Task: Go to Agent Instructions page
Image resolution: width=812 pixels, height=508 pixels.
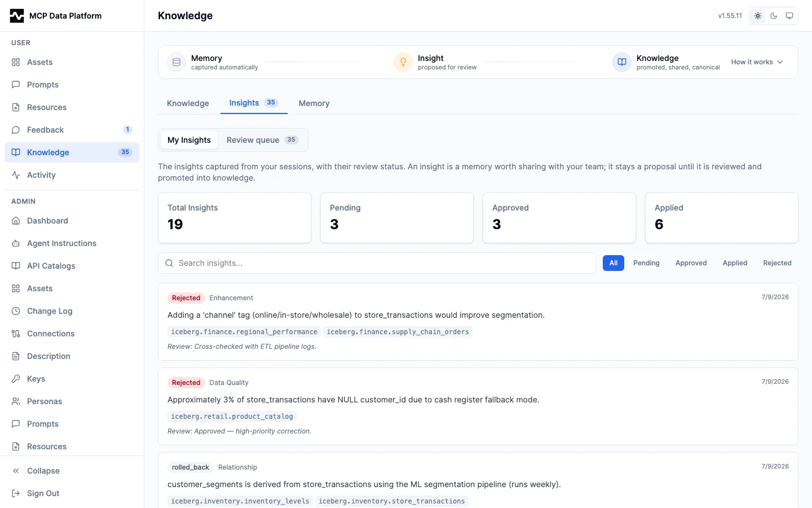Action: 72,243
